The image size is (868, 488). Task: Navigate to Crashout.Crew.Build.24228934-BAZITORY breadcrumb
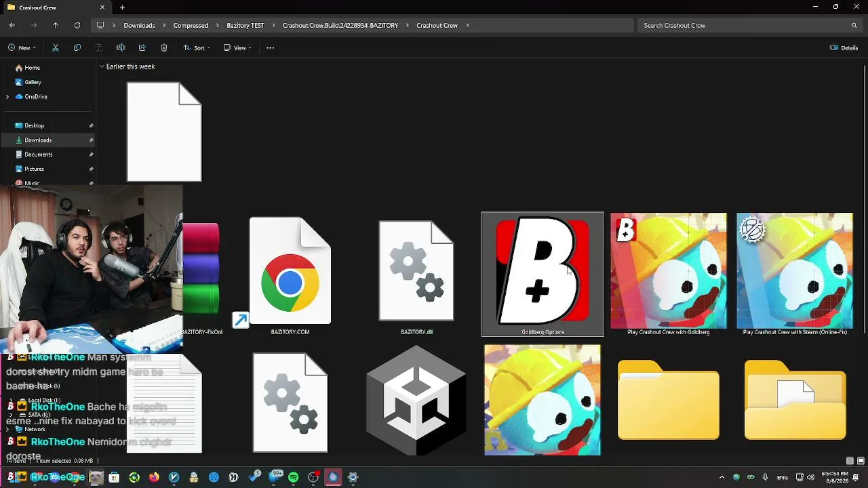[x=340, y=25]
